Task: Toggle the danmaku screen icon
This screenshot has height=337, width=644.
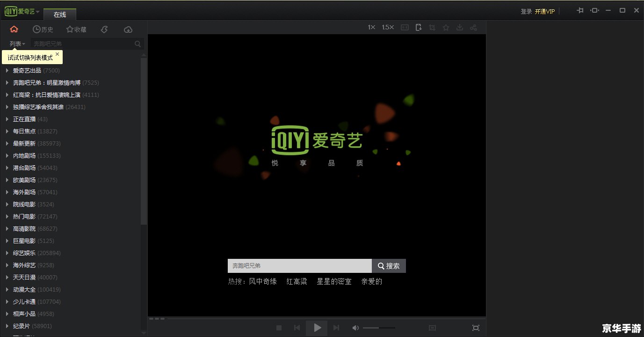Action: pyautogui.click(x=432, y=328)
